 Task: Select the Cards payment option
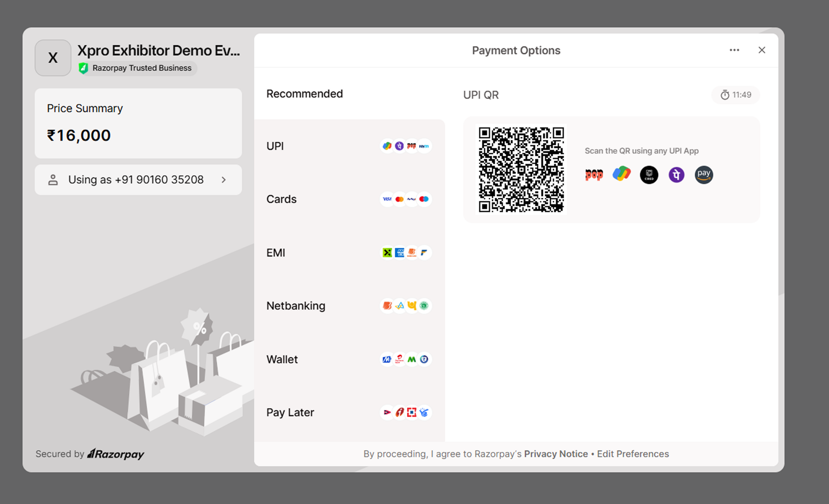point(349,199)
